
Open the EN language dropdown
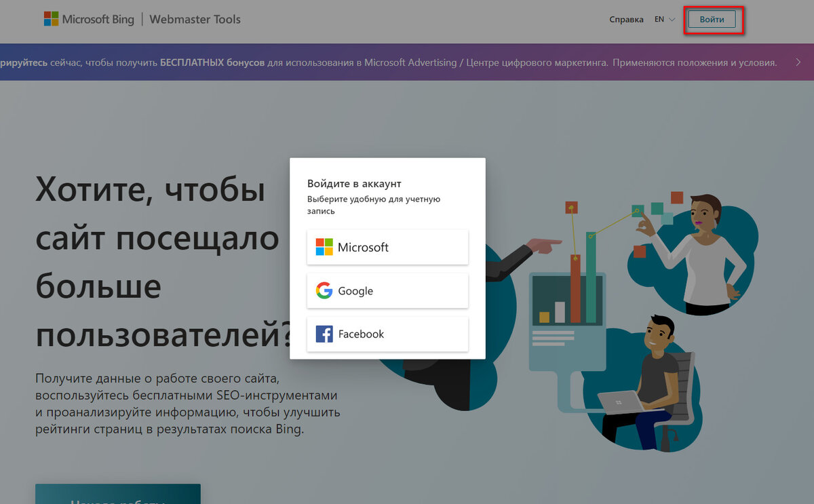click(663, 19)
